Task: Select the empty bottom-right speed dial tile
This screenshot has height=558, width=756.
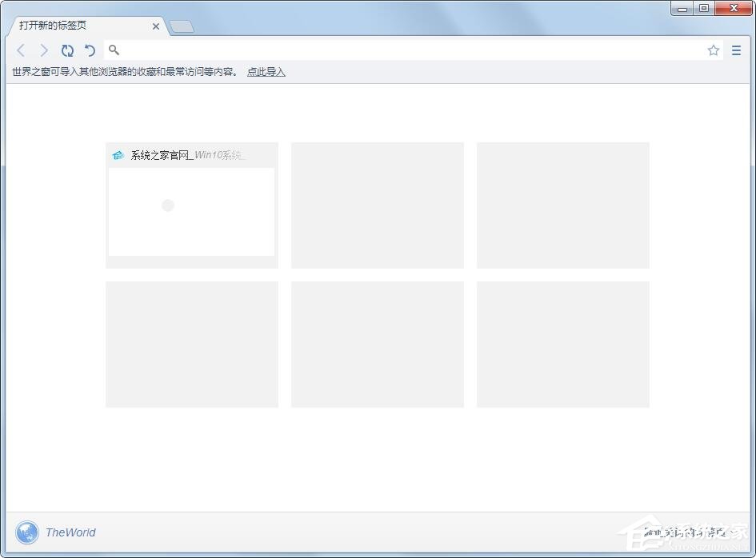Action: [x=563, y=345]
